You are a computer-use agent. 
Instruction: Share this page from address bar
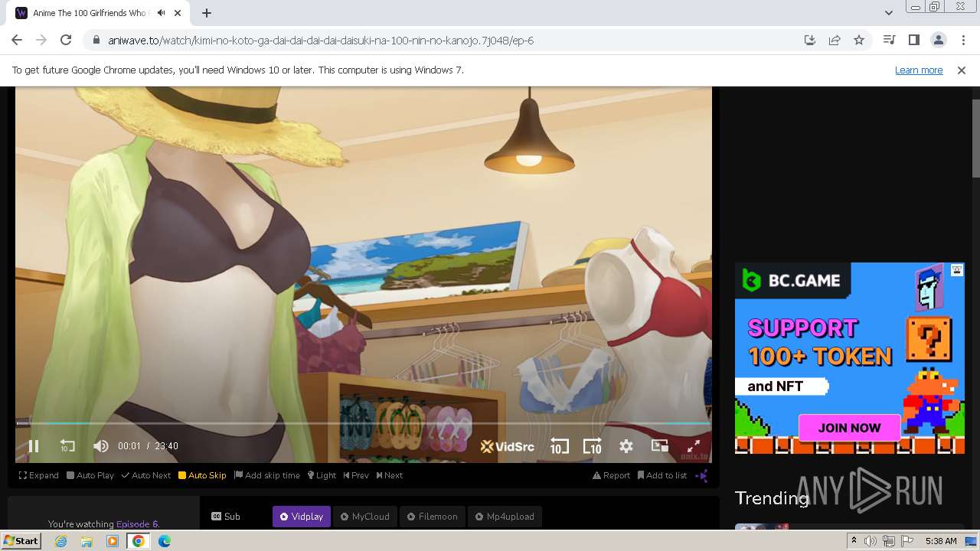click(835, 40)
